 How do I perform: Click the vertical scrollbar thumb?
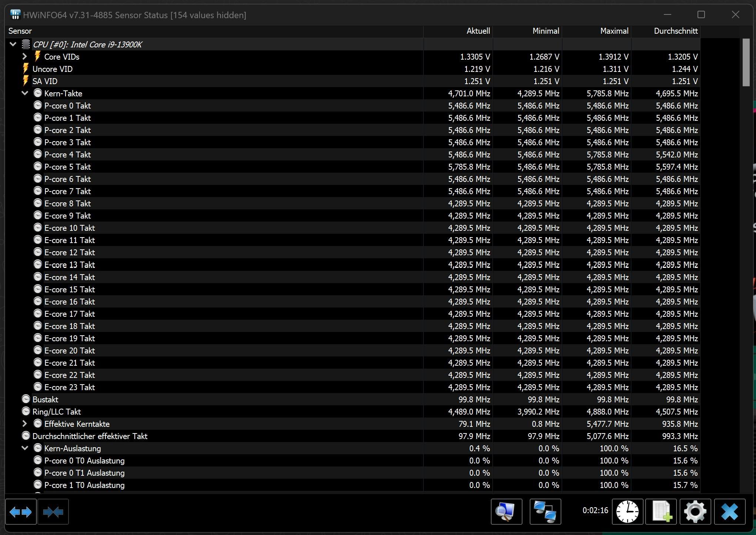coord(746,63)
